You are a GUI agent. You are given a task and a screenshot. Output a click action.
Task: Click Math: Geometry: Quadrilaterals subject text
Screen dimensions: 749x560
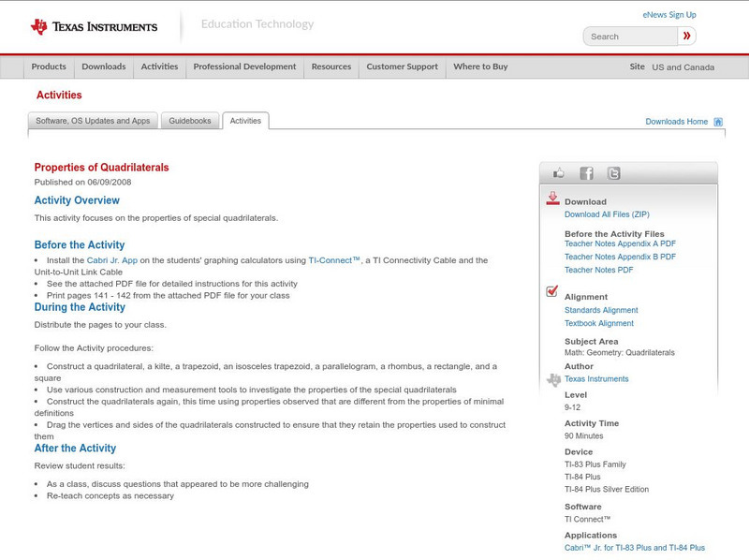pos(620,353)
